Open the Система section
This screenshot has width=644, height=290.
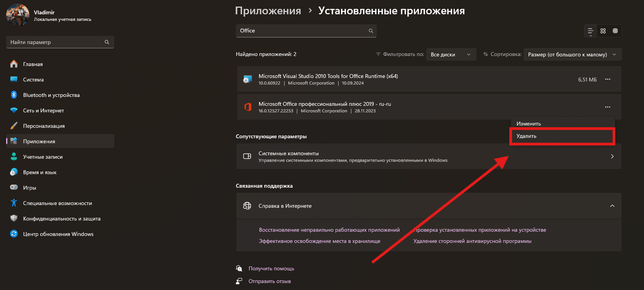click(60, 80)
